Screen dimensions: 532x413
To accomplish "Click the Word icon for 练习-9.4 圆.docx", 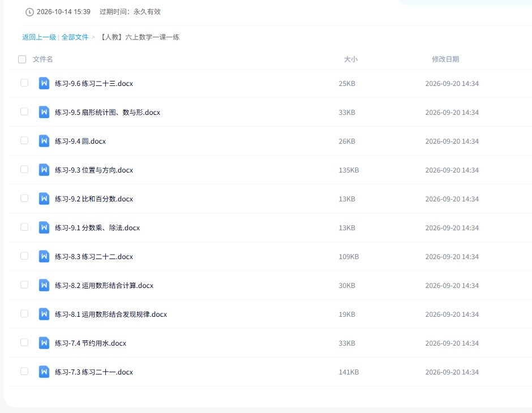I will [44, 141].
